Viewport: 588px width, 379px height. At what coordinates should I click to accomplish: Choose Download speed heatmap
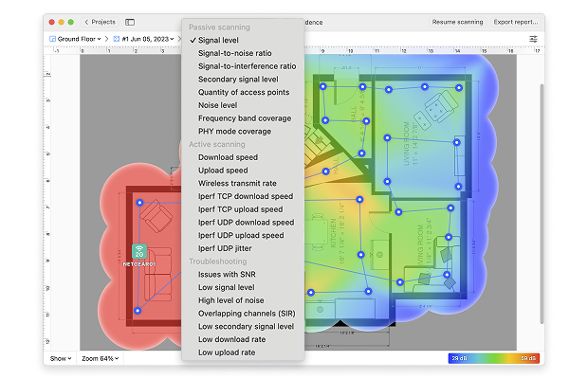click(x=228, y=157)
